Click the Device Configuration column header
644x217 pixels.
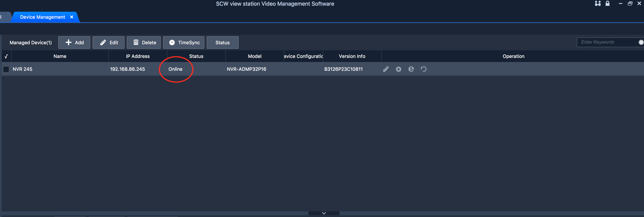pyautogui.click(x=303, y=56)
